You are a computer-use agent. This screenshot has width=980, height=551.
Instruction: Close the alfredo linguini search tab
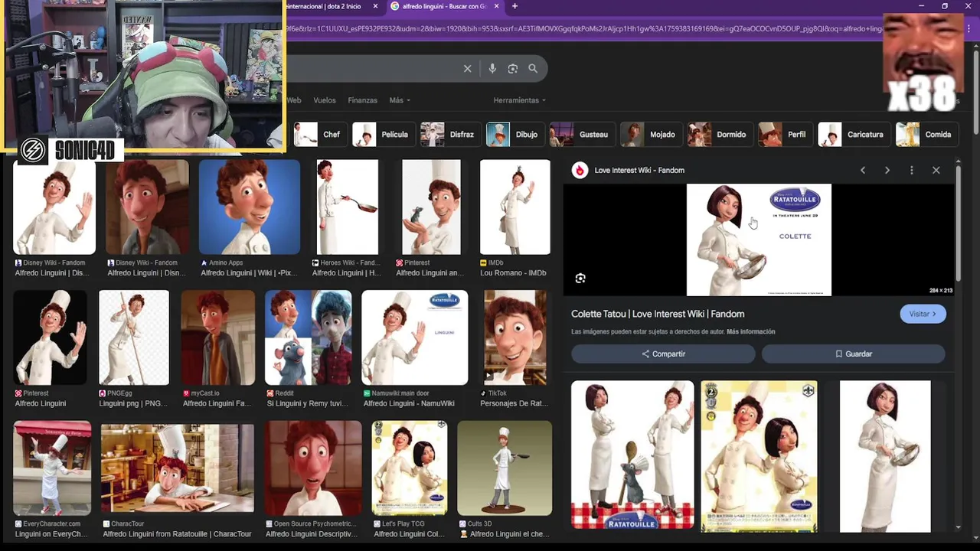(497, 6)
